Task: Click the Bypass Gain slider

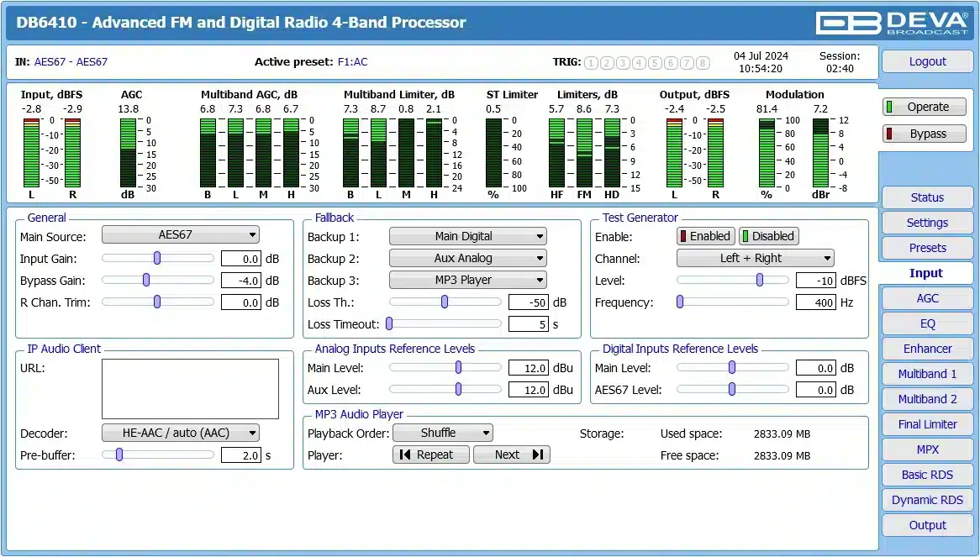Action: 157,280
